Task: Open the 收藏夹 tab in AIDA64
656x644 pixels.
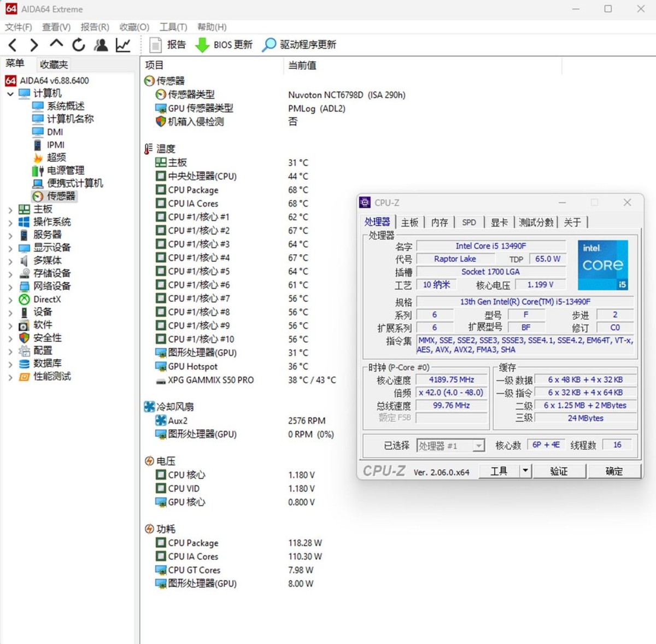Action: point(53,64)
